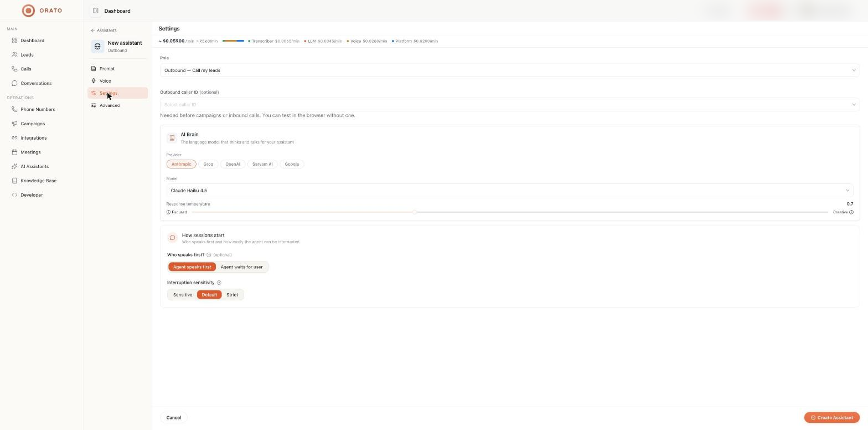Open the Advanced tab

pyautogui.click(x=117, y=105)
